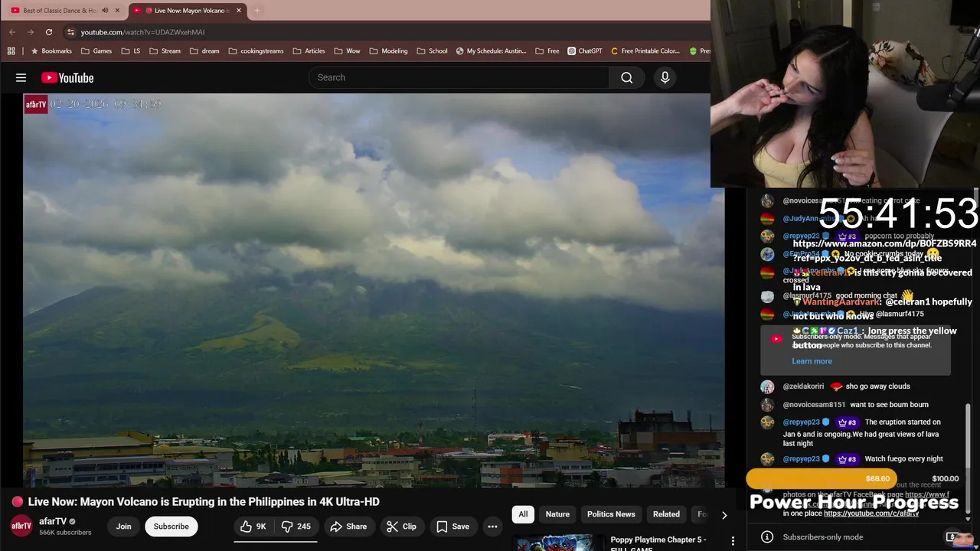Close the Live Now Mayon Volcano tab

pos(239,11)
